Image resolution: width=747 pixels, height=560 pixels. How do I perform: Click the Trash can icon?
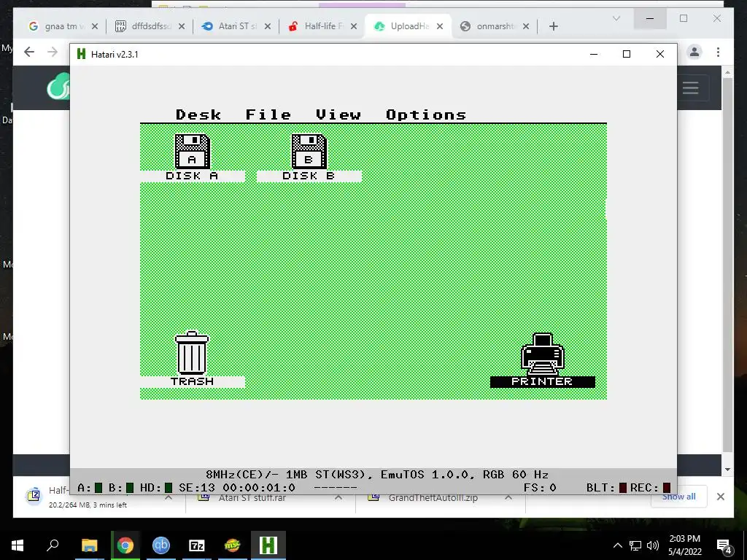tap(192, 353)
